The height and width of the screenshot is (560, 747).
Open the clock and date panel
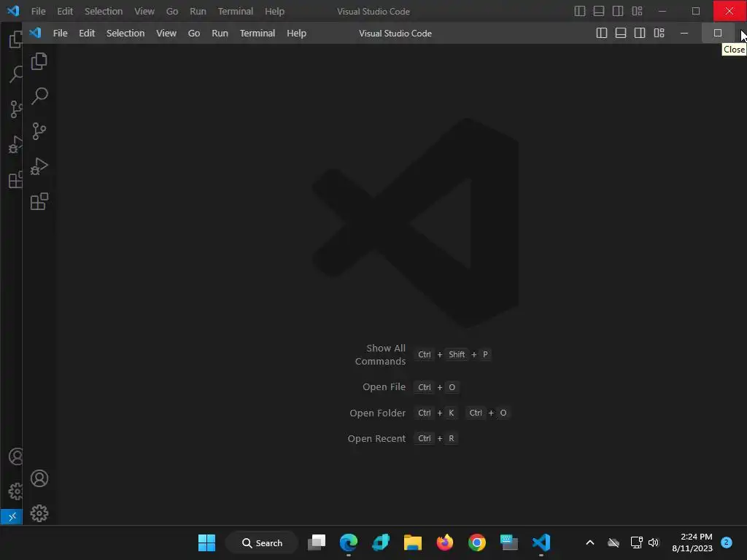coord(692,542)
